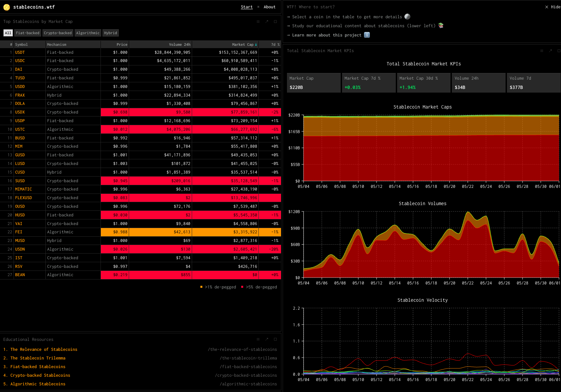Click the red >5% de-pegged legend square
561x392 pixels.
point(242,287)
